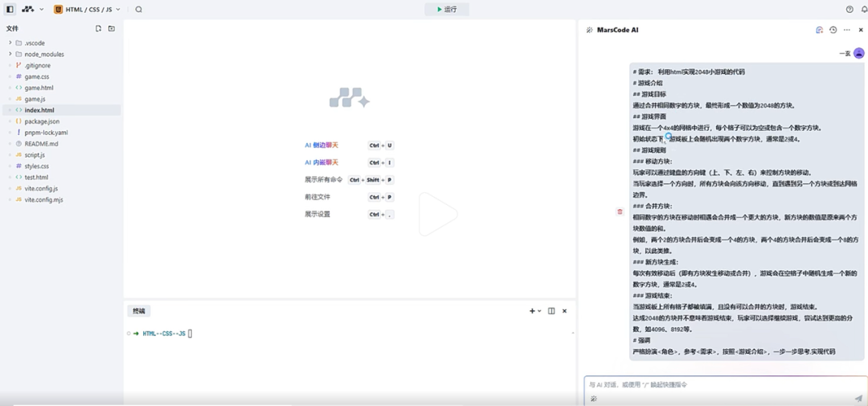Toggle the sidebar panel icon
This screenshot has width=868, height=406.
10,10
